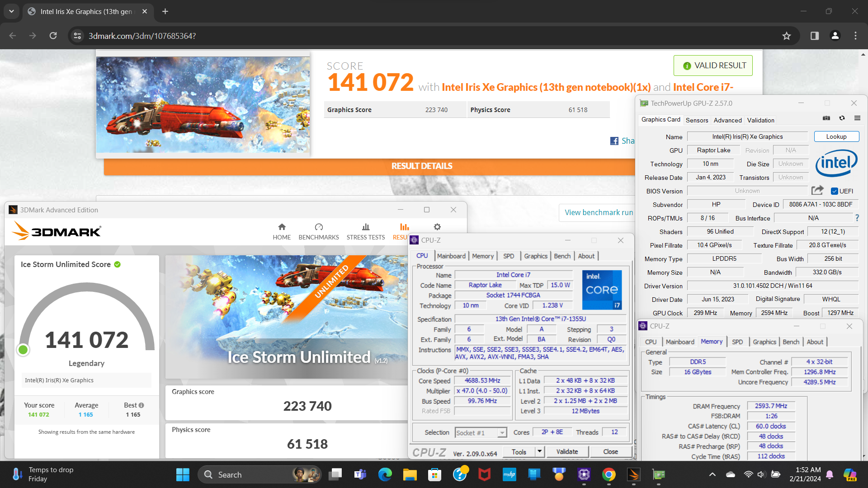
Task: Click the clock showing 1:52 AM
Action: [805, 474]
